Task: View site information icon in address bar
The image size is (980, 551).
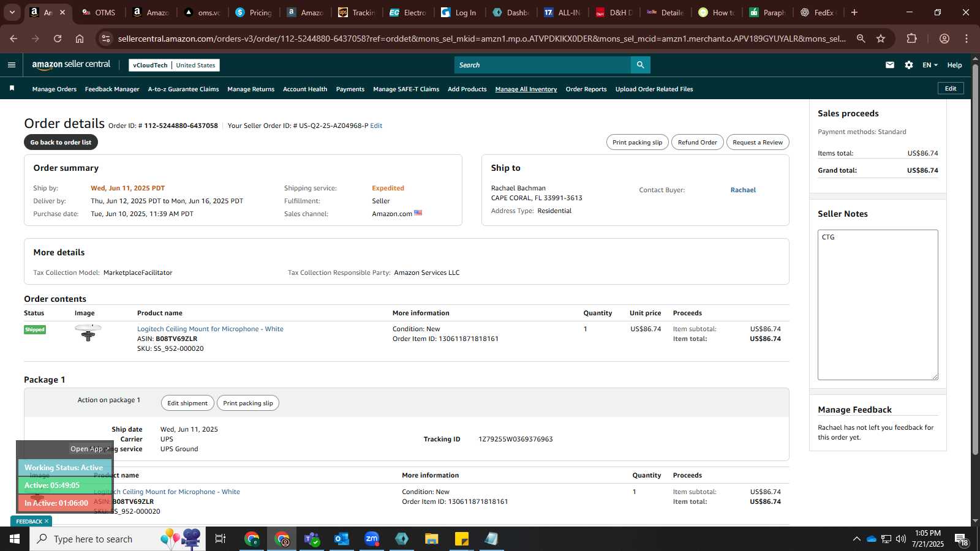Action: pos(106,39)
